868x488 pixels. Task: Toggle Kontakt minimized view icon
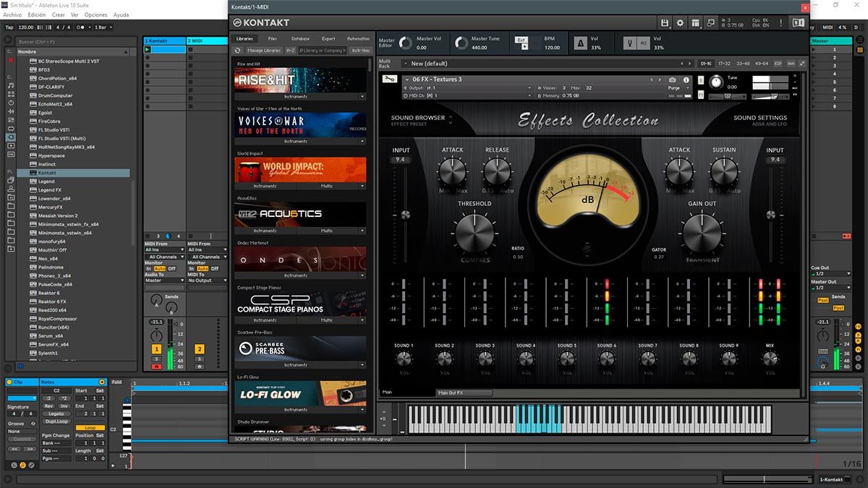710,23
